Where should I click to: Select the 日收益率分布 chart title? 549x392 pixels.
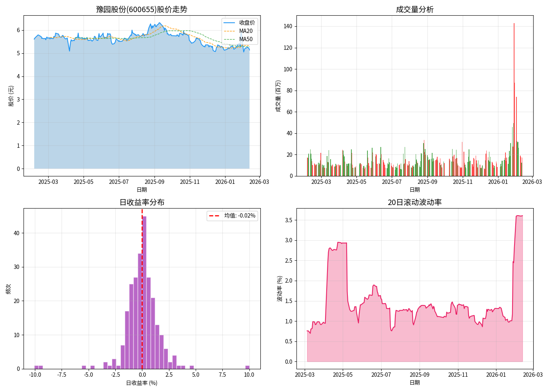coord(142,202)
